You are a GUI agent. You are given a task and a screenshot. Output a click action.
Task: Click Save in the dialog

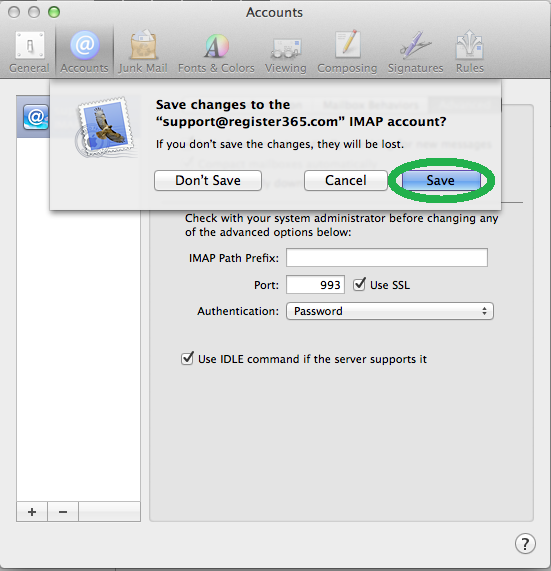pyautogui.click(x=441, y=180)
